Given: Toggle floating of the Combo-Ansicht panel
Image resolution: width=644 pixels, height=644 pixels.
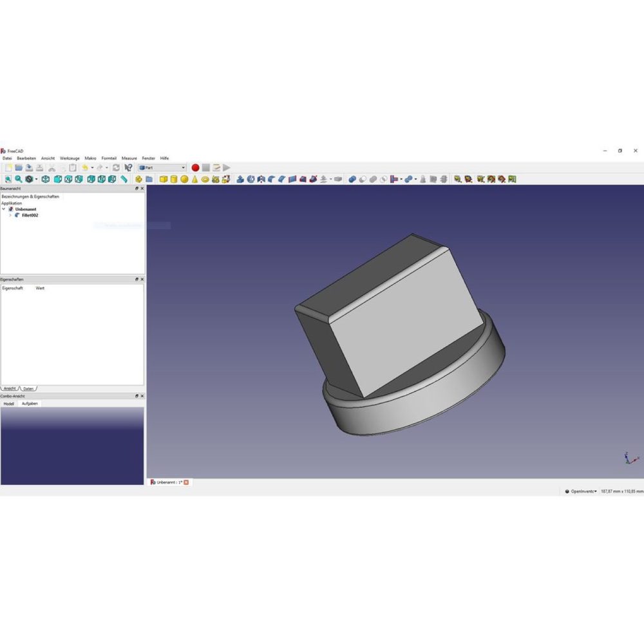Looking at the screenshot, I should click(x=137, y=396).
